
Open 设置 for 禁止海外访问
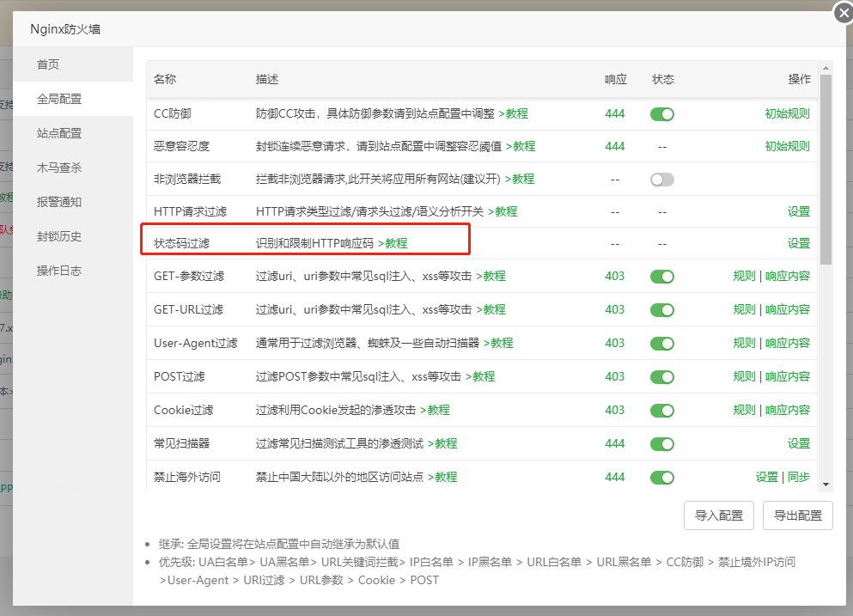click(766, 477)
